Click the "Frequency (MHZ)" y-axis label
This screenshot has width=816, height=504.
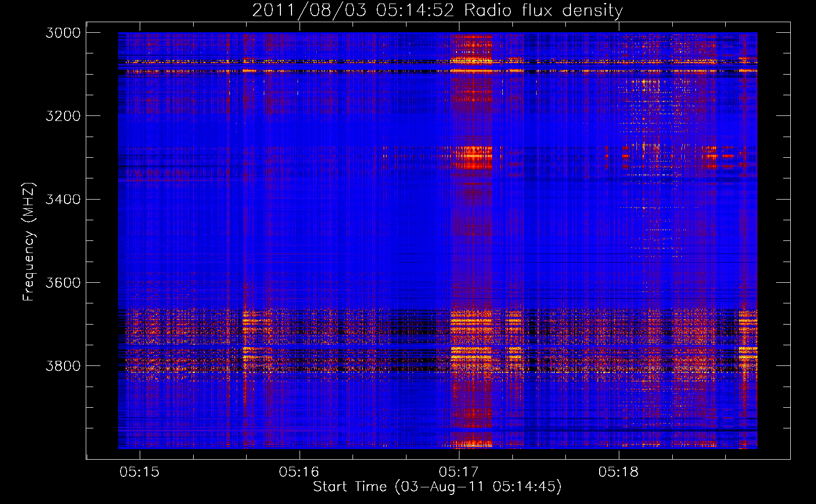(29, 241)
